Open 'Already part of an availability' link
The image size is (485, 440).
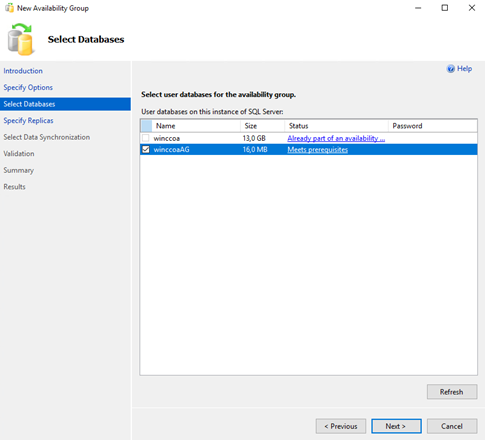pos(336,138)
